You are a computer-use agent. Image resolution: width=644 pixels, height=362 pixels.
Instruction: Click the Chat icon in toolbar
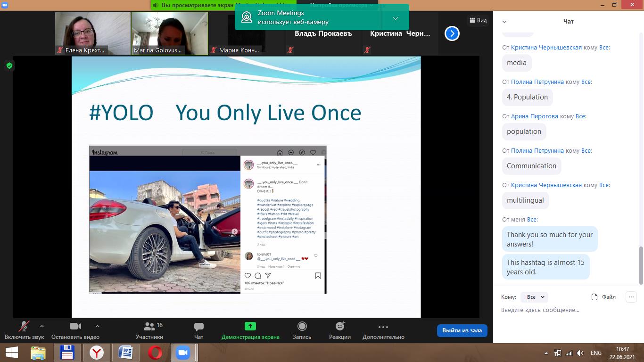point(198,327)
